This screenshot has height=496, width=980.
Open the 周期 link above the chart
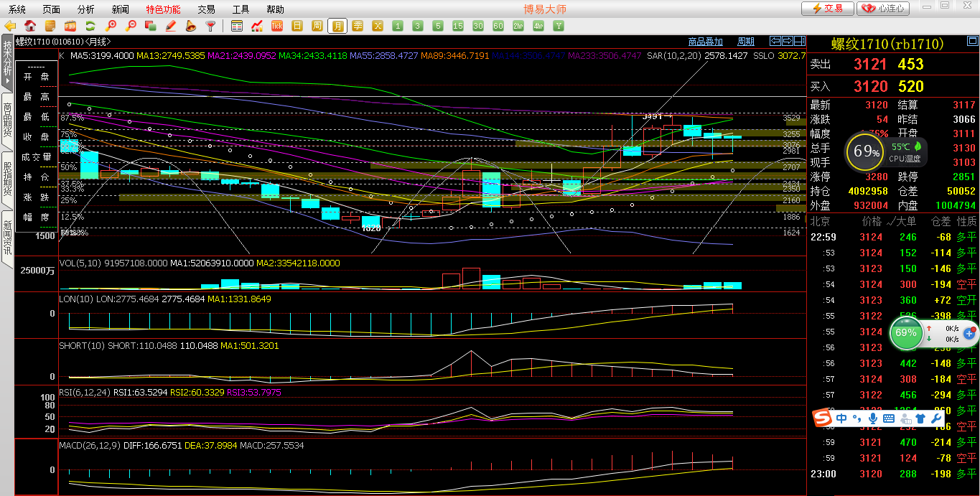click(x=746, y=42)
